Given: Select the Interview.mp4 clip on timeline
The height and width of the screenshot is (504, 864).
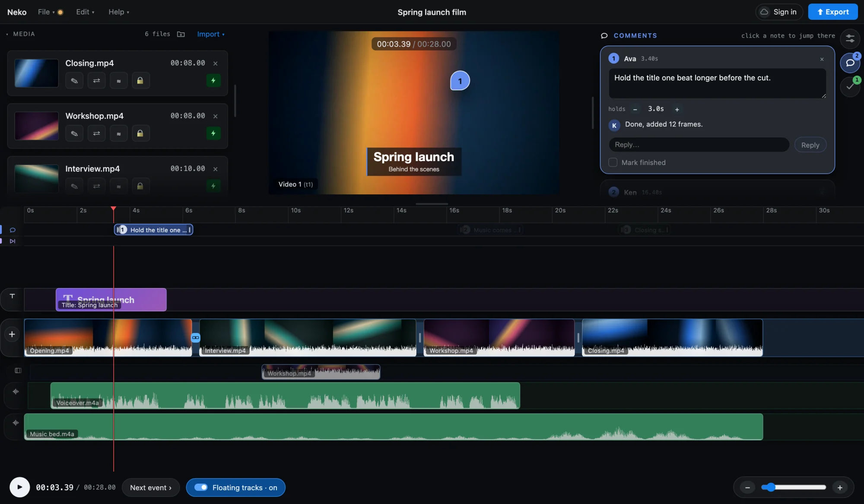Looking at the screenshot, I should point(308,338).
